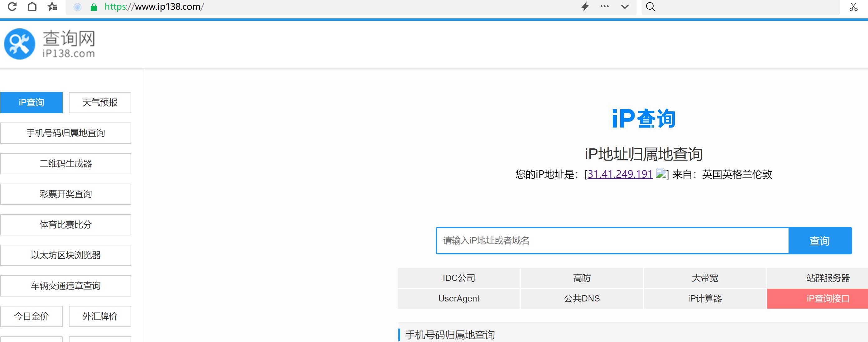Open the UserAgent link

[459, 299]
